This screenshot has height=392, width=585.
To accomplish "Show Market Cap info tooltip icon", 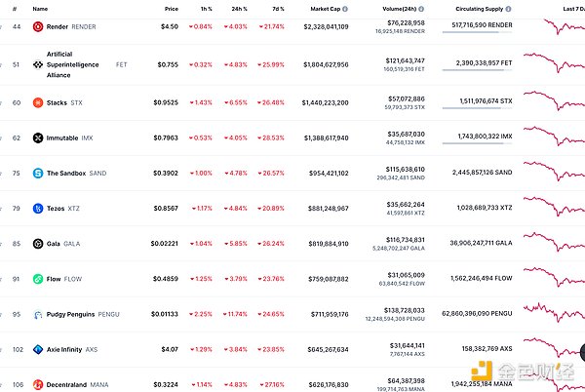I will (x=345, y=9).
